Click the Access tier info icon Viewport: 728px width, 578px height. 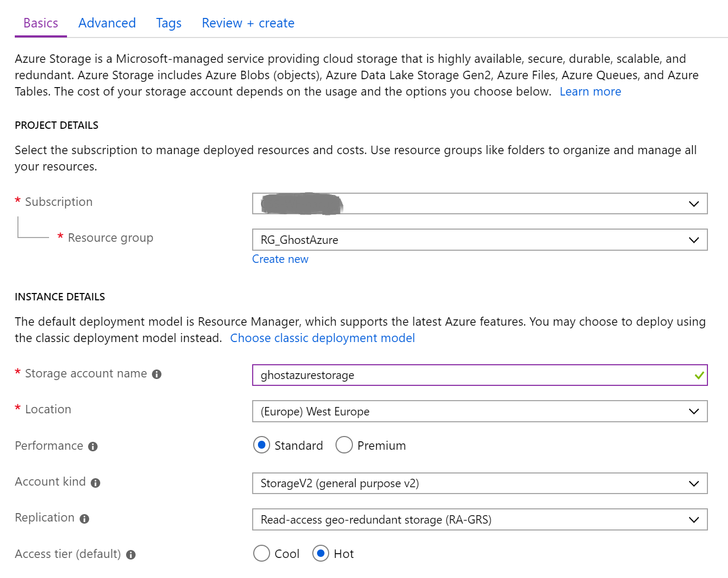tap(131, 555)
